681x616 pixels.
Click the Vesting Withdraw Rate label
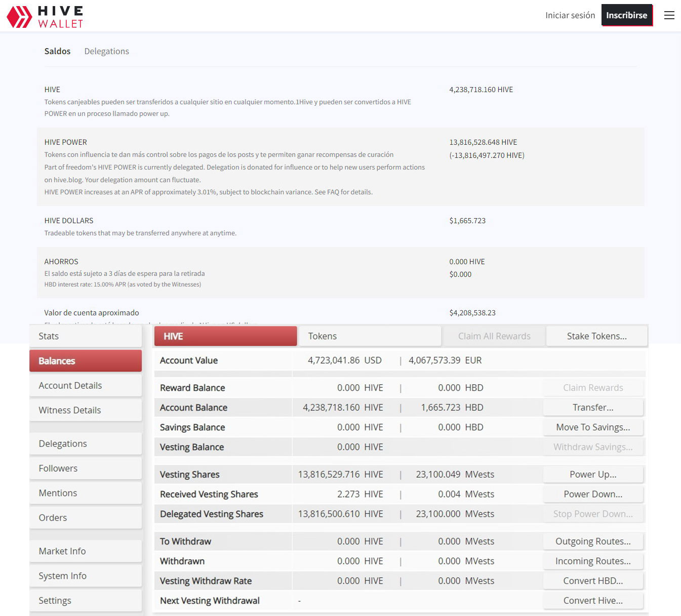pos(206,581)
